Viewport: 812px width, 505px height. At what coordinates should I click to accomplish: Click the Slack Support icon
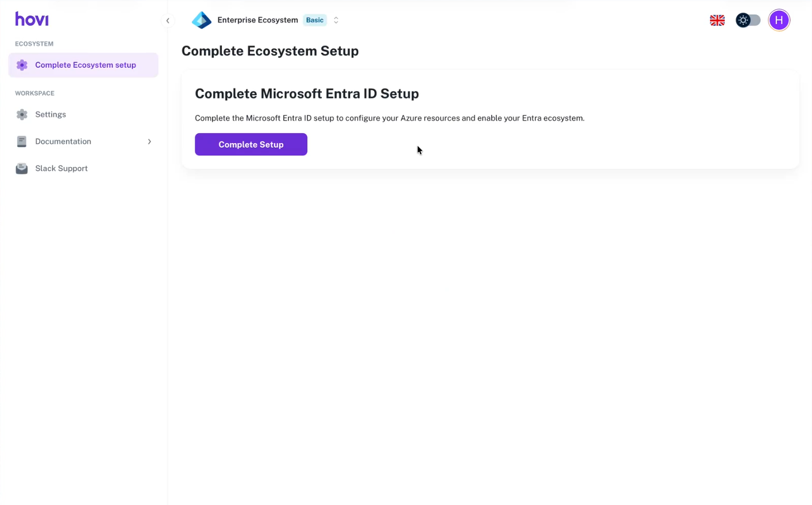click(x=22, y=168)
